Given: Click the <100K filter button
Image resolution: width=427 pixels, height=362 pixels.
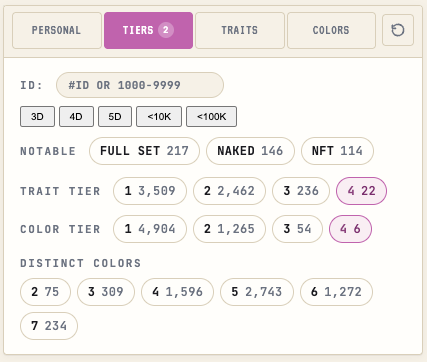Looking at the screenshot, I should pos(211,117).
